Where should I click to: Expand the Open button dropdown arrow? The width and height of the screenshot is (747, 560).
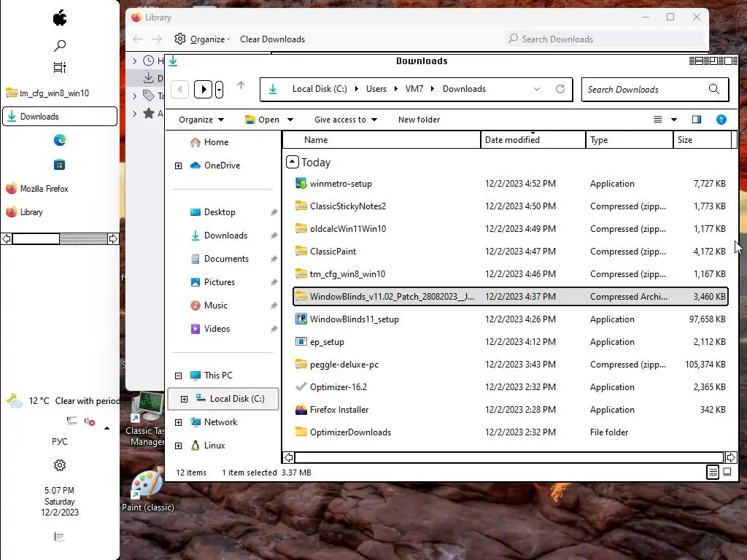[290, 120]
